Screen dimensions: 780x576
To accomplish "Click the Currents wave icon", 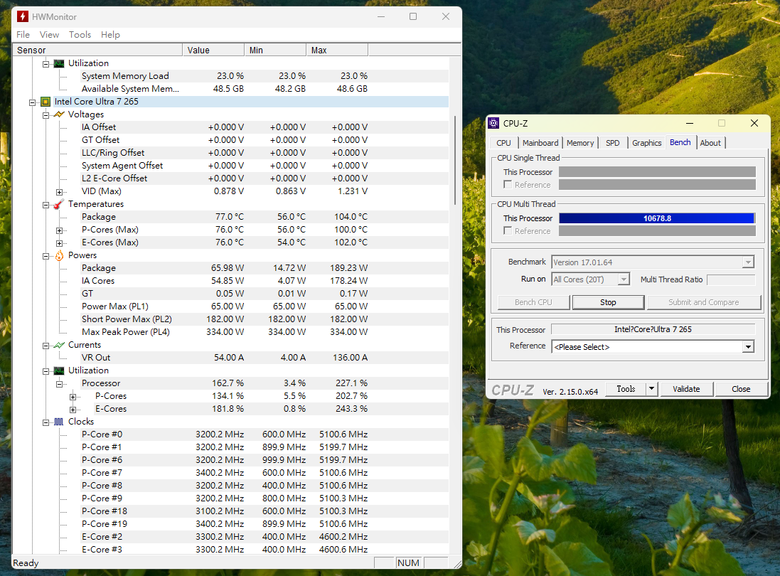I will (59, 345).
